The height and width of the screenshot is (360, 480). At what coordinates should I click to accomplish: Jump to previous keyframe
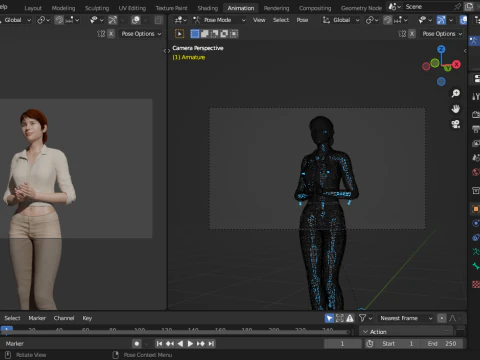coord(170,344)
